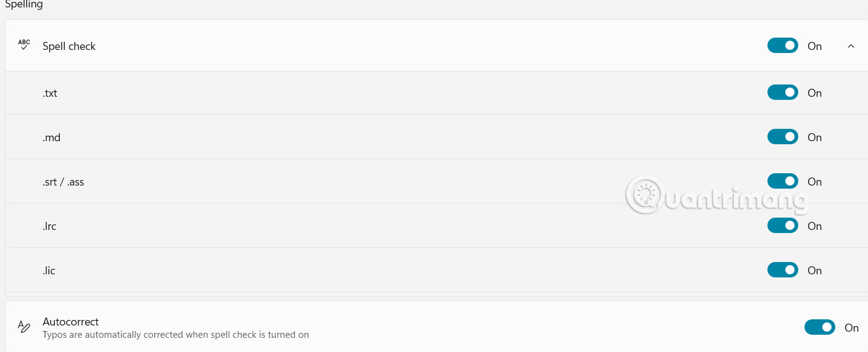Image resolution: width=868 pixels, height=352 pixels.
Task: Switch off .srt / .ass spell check
Action: (782, 181)
